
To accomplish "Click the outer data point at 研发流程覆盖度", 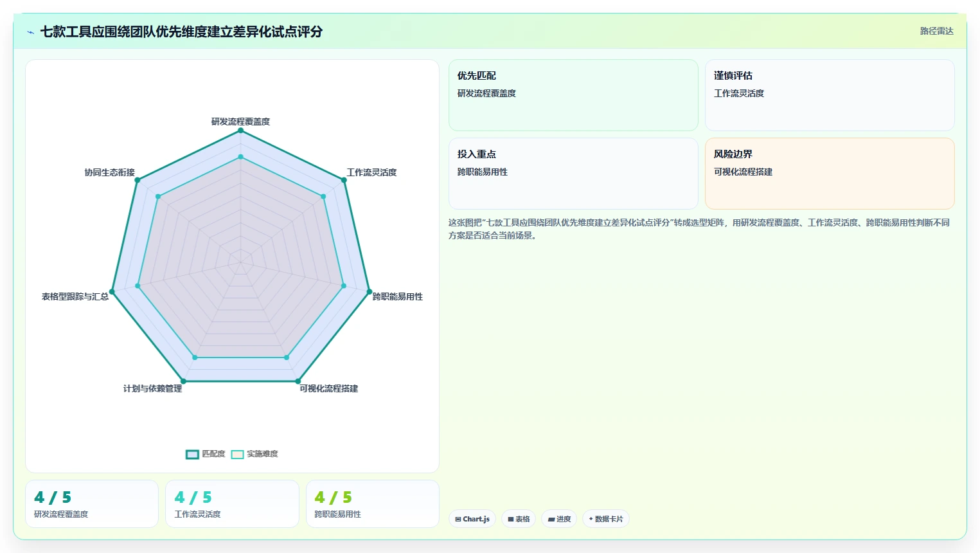I will (240, 131).
